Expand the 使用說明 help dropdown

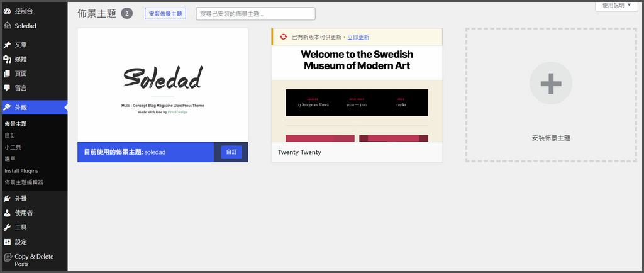pyautogui.click(x=616, y=5)
